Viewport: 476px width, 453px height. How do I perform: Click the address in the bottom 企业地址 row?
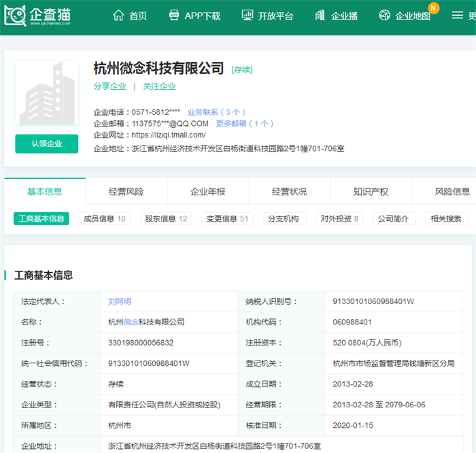(x=214, y=446)
